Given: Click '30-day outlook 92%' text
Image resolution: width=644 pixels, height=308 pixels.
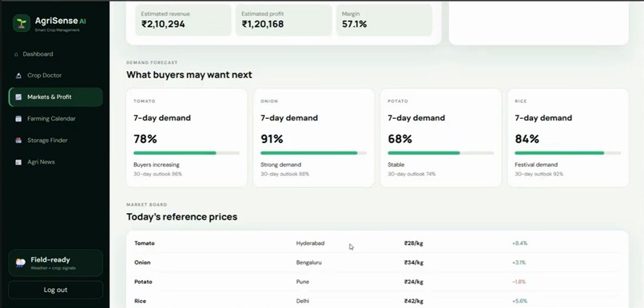Looking at the screenshot, I should [x=539, y=174].
